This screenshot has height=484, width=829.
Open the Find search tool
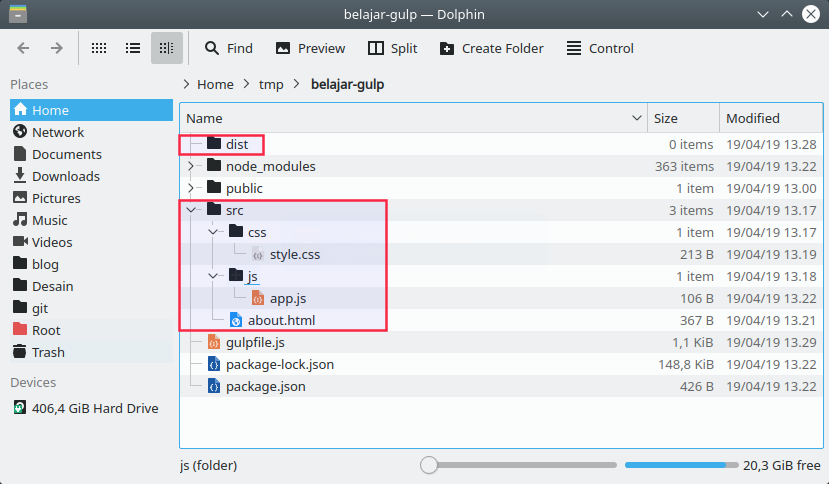228,48
